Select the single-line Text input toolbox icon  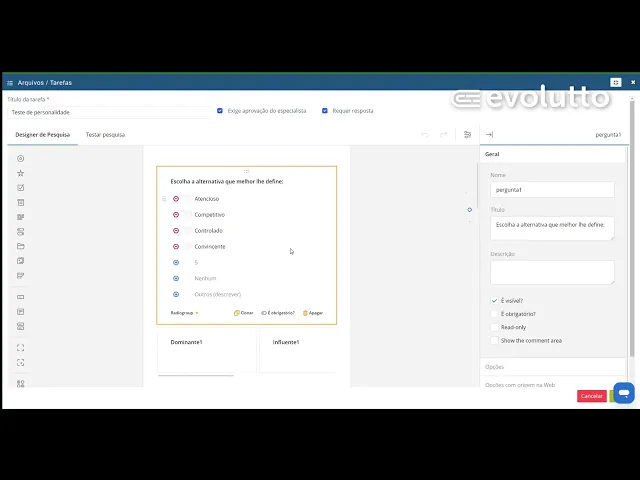coord(20,297)
